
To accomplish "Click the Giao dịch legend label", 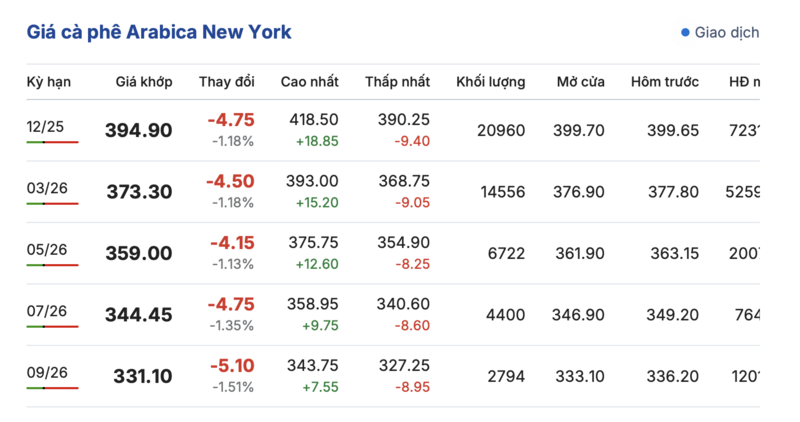I will pyautogui.click(x=727, y=32).
